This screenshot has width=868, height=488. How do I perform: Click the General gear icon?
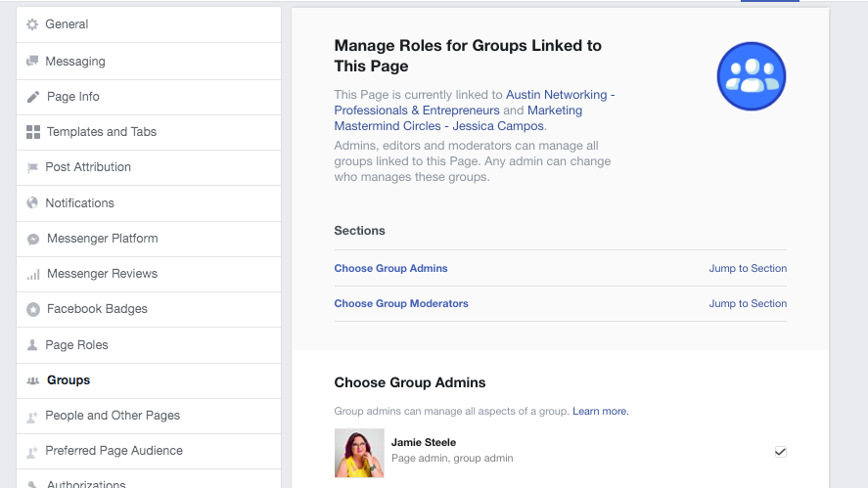pos(32,24)
